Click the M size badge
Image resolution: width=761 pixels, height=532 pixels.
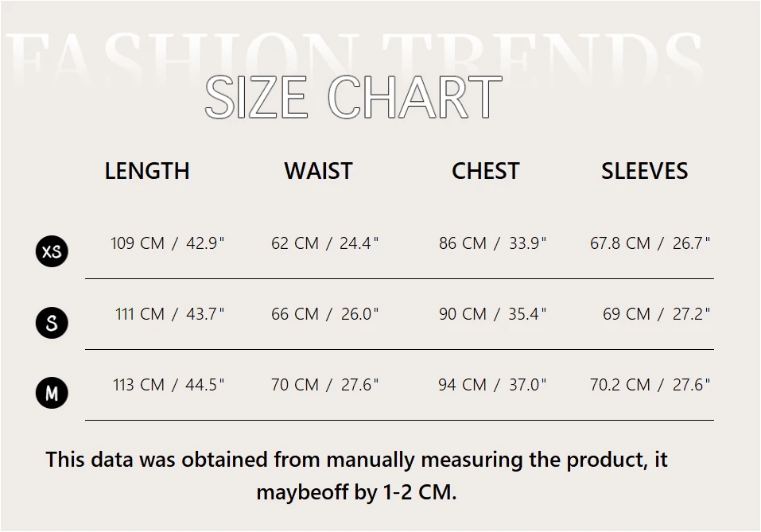click(x=52, y=393)
